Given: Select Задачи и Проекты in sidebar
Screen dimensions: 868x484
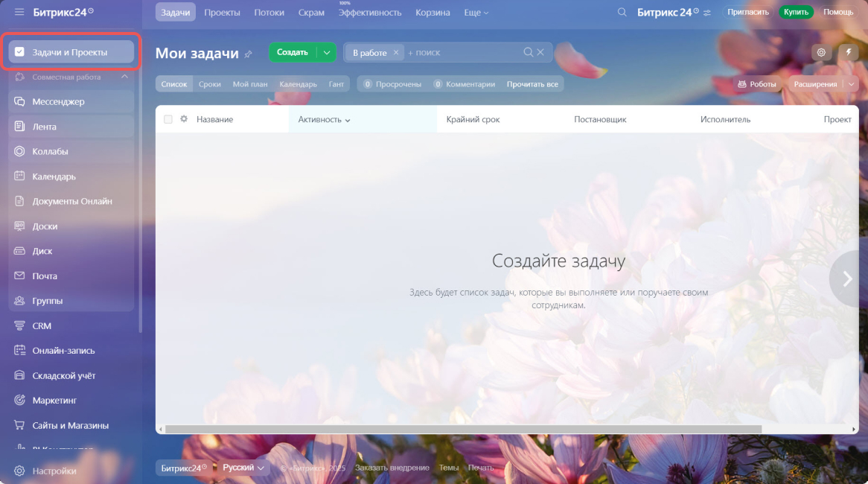Looking at the screenshot, I should 71,52.
